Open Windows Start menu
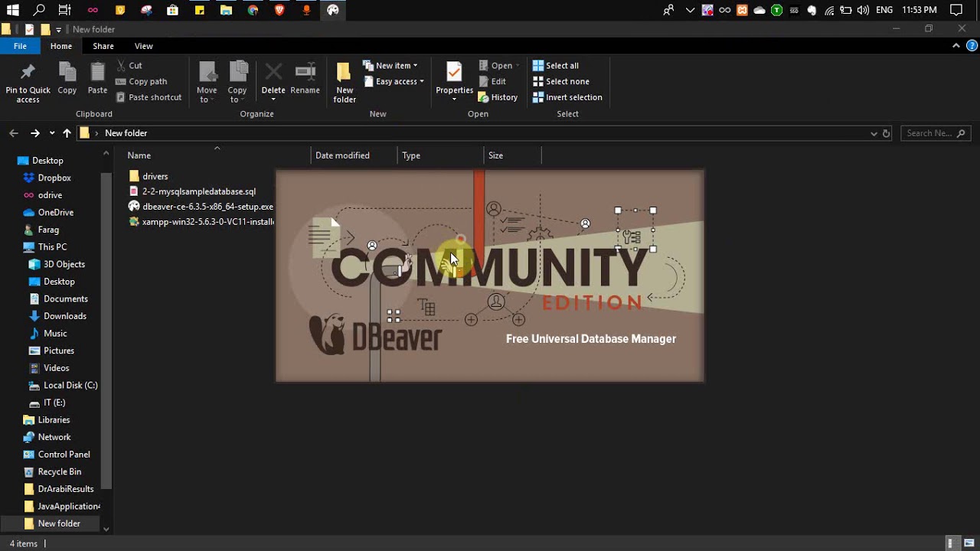 (x=12, y=10)
